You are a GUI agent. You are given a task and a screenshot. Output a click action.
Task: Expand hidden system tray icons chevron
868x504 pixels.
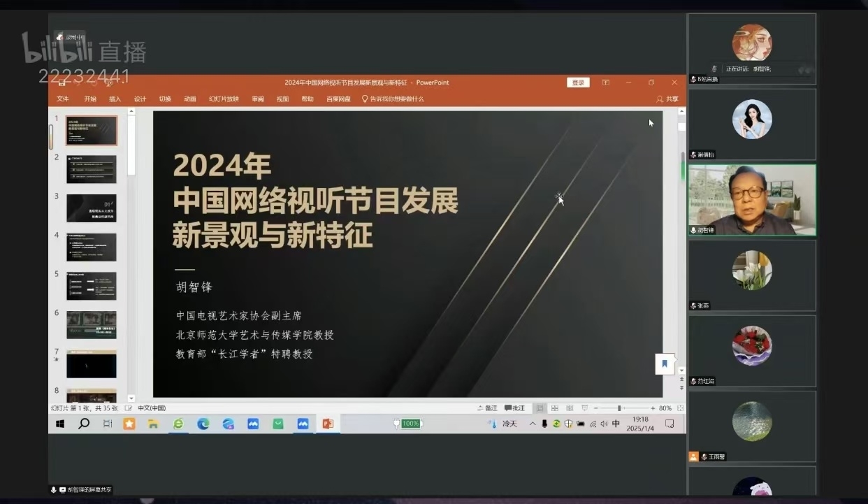click(x=533, y=424)
